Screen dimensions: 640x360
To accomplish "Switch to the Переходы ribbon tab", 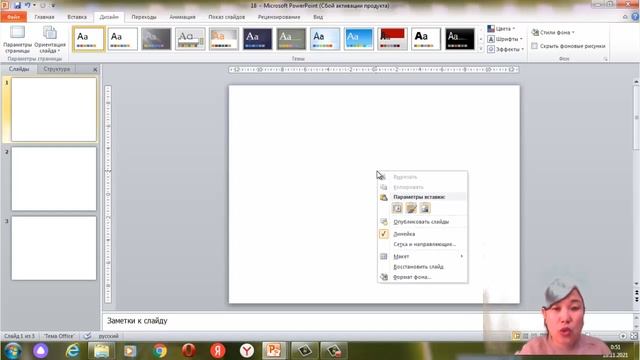I will (x=144, y=17).
